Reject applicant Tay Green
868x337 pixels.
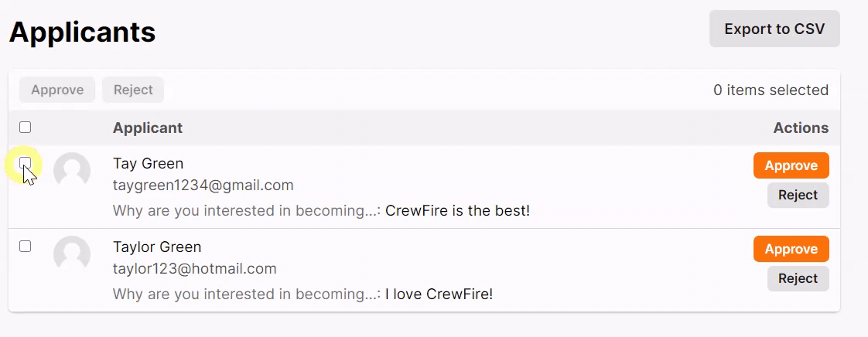[x=798, y=196]
